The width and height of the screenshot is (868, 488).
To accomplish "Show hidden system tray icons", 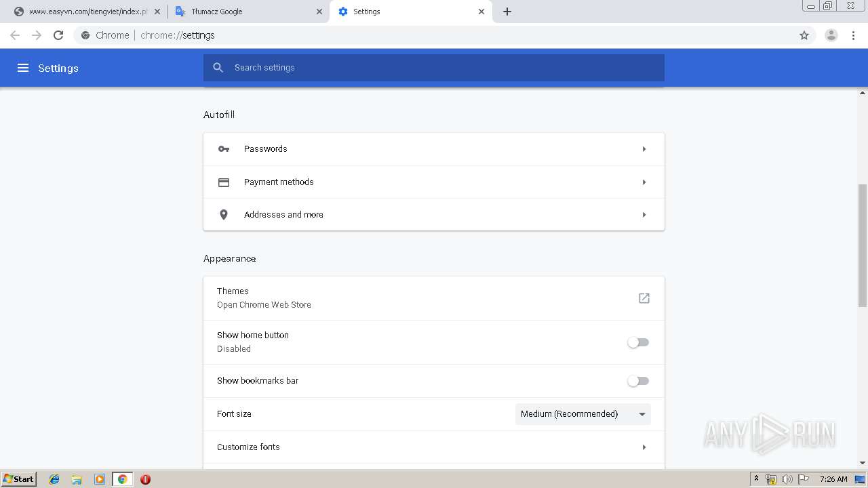I will (757, 479).
